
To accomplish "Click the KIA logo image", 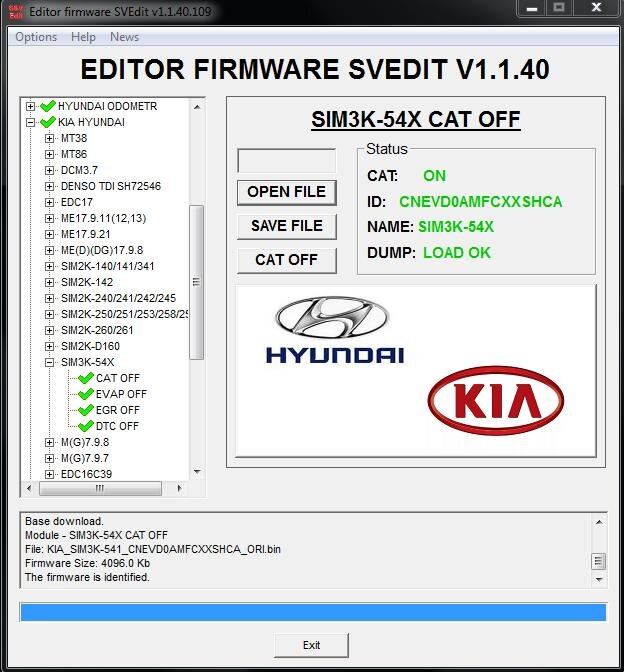I will tap(496, 400).
